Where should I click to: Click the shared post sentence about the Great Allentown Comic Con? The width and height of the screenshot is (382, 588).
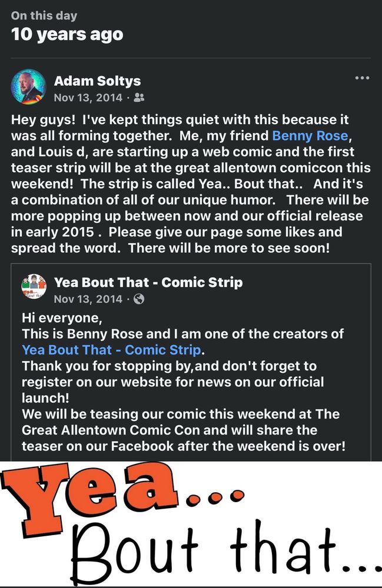pyautogui.click(x=184, y=430)
